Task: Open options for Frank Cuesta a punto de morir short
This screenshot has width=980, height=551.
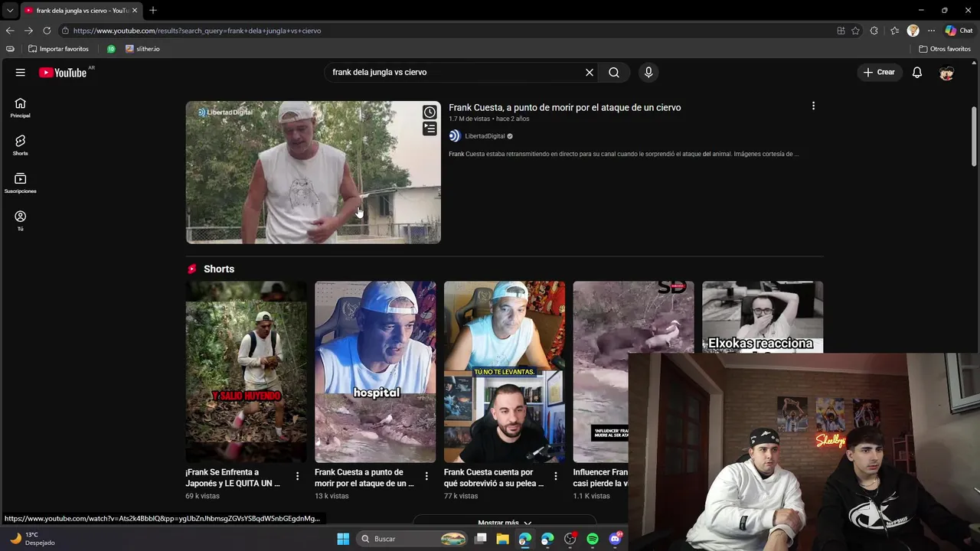Action: click(426, 476)
